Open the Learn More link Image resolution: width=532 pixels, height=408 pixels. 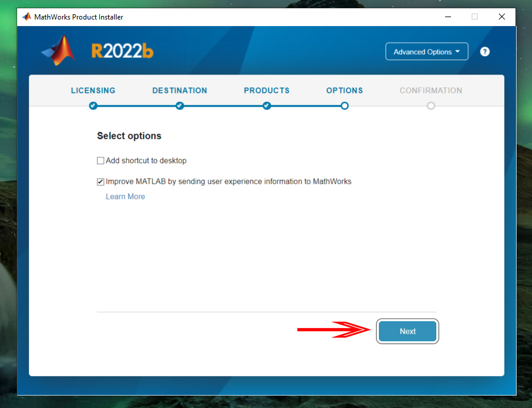click(x=125, y=197)
